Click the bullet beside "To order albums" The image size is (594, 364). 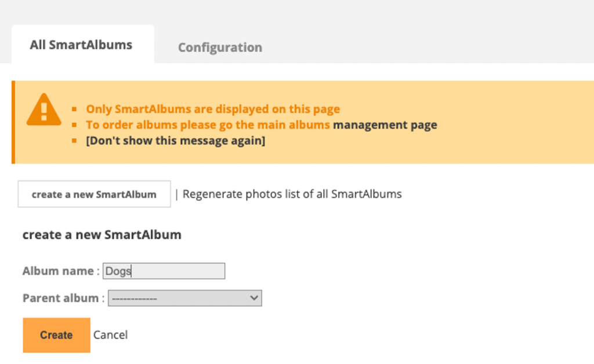point(74,125)
